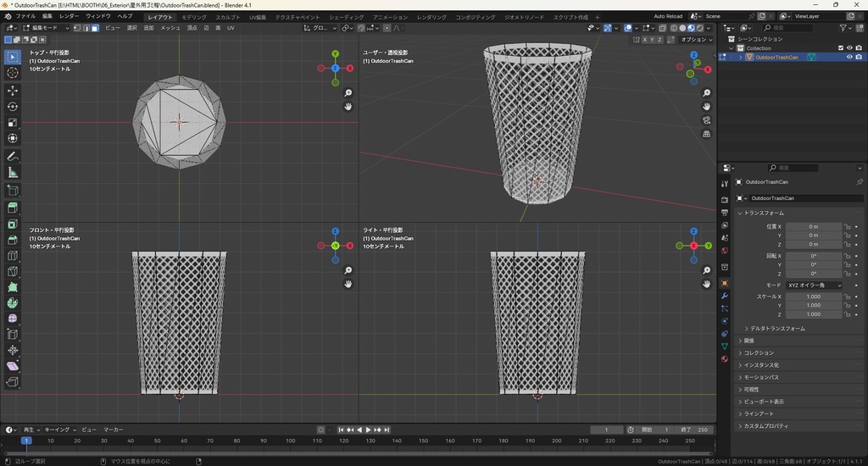Enable edge select mode
Viewport: 868px width, 466px height.
coord(86,28)
